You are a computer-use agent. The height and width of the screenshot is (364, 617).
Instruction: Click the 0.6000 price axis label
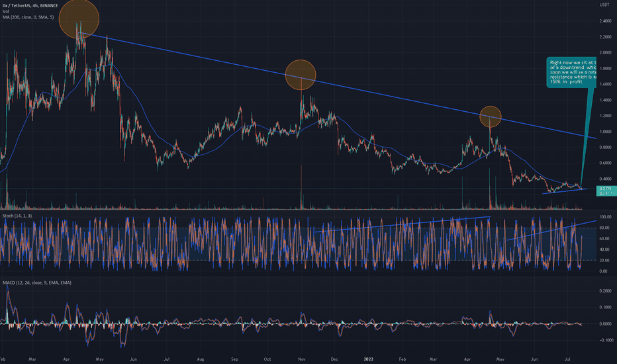(x=605, y=163)
